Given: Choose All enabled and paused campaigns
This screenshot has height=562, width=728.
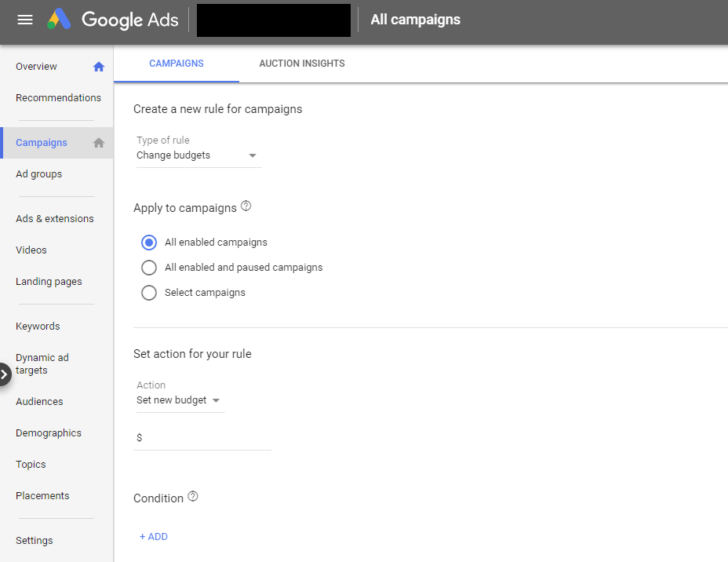Looking at the screenshot, I should click(x=149, y=267).
